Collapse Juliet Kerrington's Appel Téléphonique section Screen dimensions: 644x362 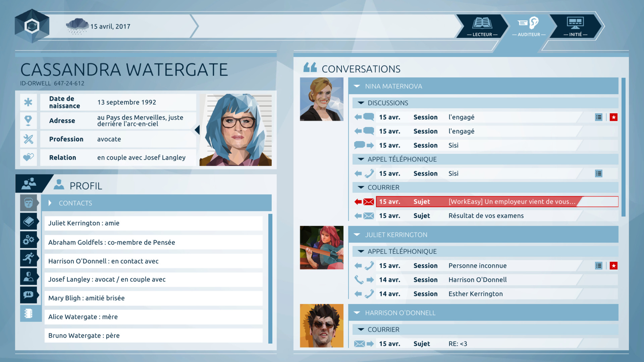tap(361, 251)
